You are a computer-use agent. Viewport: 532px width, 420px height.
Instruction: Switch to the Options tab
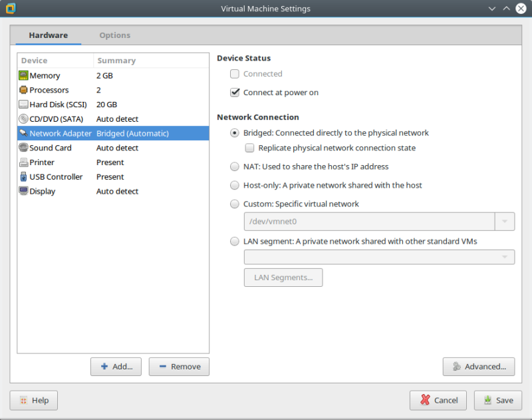(x=114, y=35)
